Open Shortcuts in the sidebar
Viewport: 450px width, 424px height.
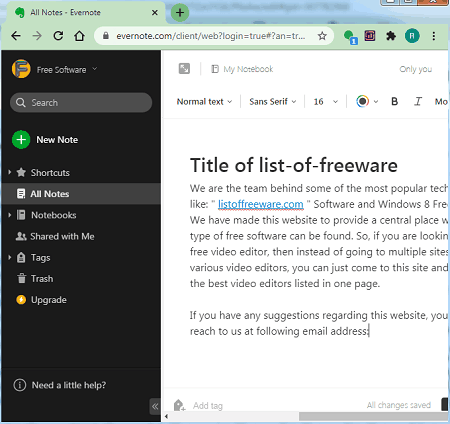50,173
